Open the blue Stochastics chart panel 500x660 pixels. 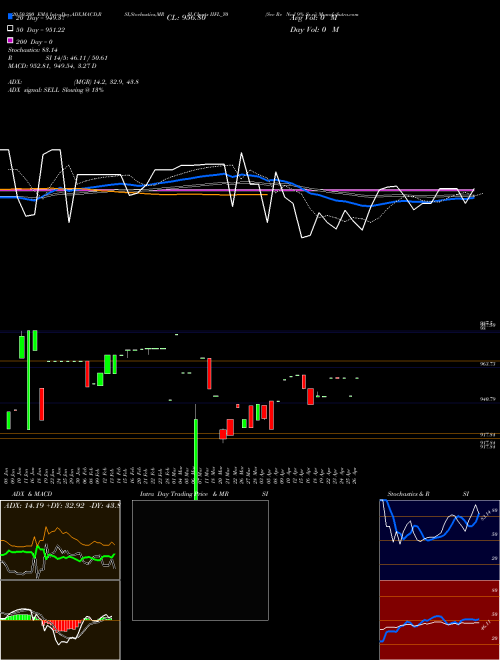pyautogui.click(x=439, y=540)
